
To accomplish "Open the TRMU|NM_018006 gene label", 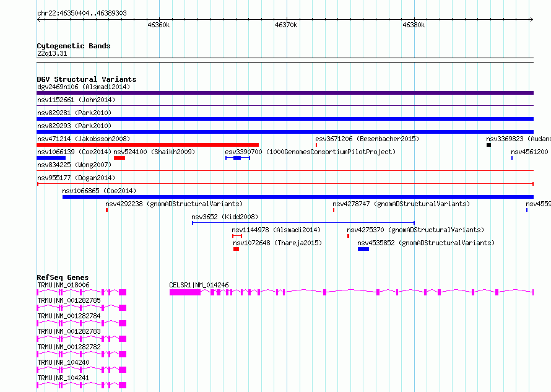I will pos(63,285).
